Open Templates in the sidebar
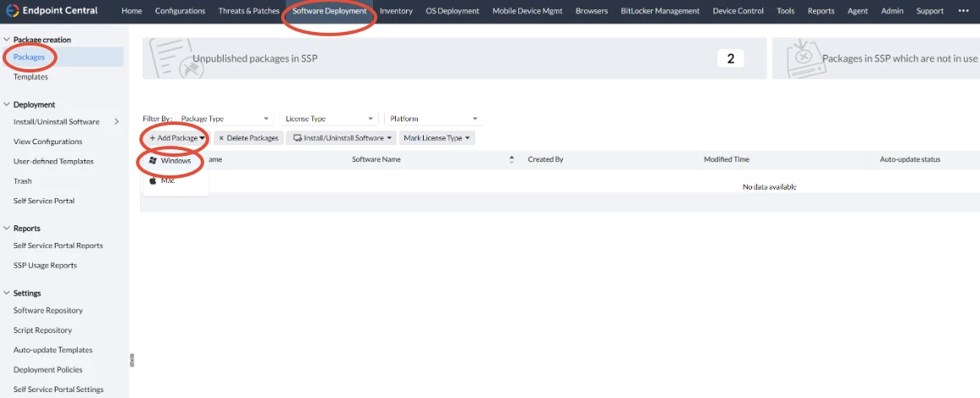980x398 pixels. [30, 77]
